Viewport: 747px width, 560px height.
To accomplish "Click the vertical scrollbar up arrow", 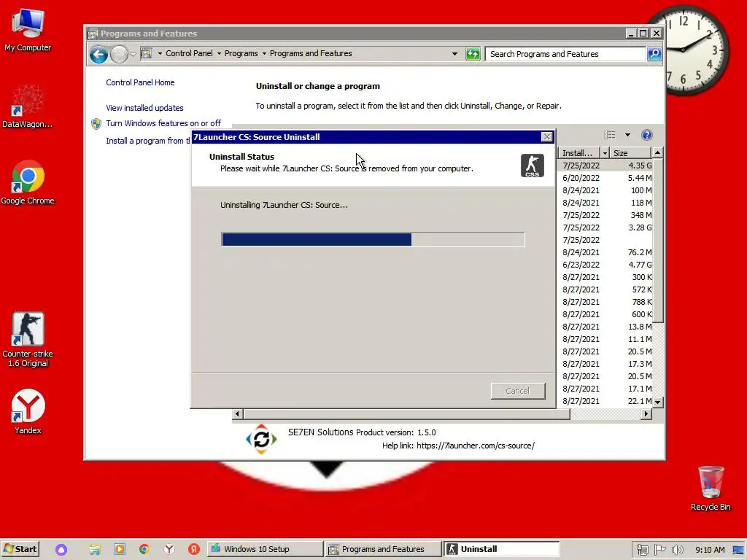I will 657,153.
